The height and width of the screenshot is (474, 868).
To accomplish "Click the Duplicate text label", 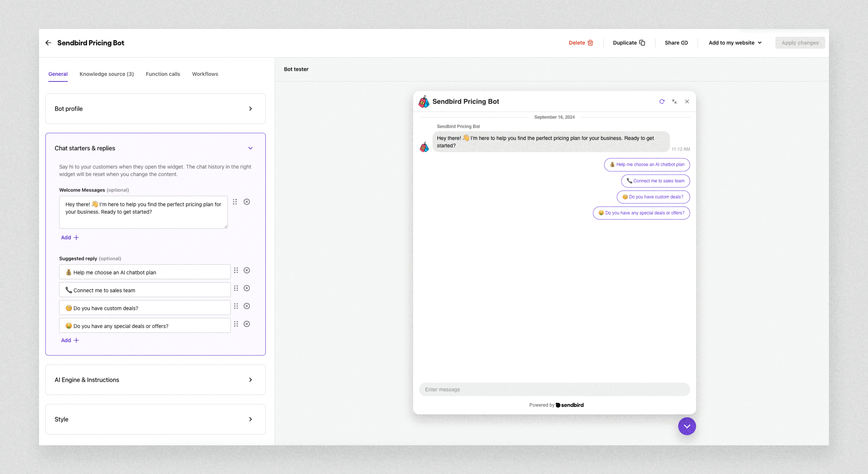I will click(625, 43).
